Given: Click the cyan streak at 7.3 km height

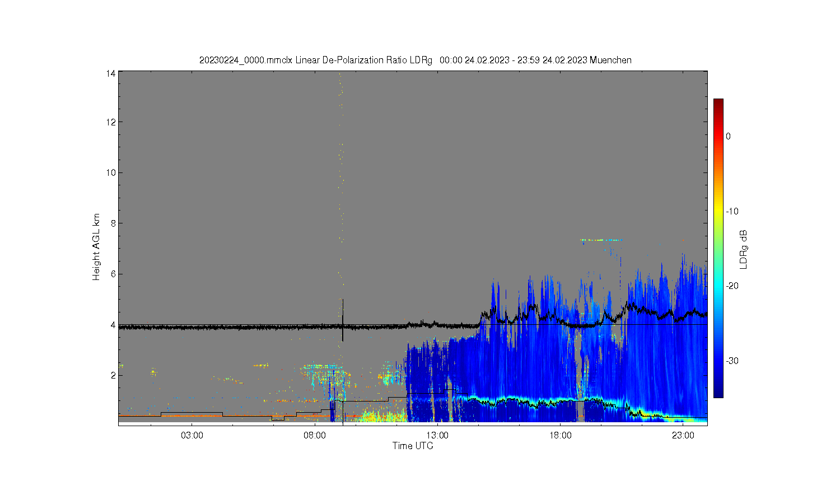Looking at the screenshot, I should 601,240.
